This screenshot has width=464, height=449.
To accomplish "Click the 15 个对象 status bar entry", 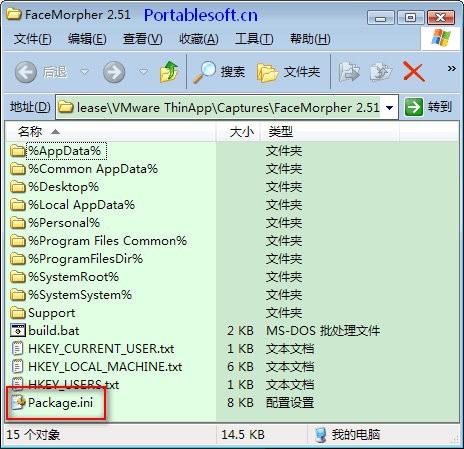I will click(33, 435).
